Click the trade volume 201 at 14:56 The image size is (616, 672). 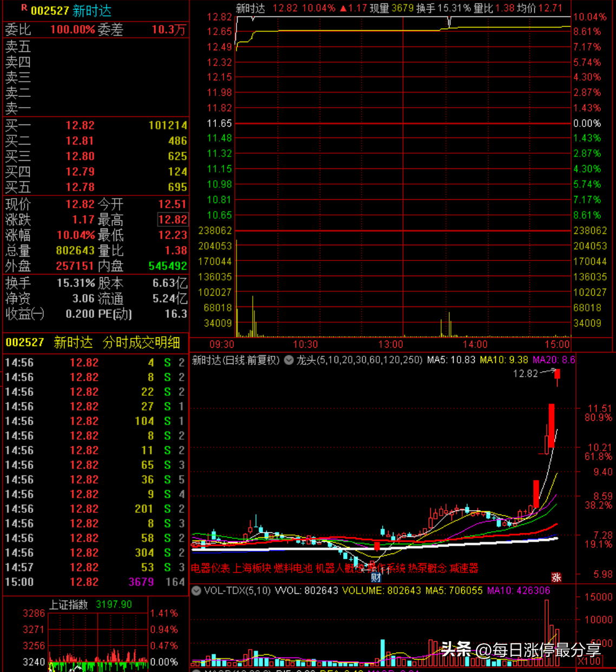(144, 509)
